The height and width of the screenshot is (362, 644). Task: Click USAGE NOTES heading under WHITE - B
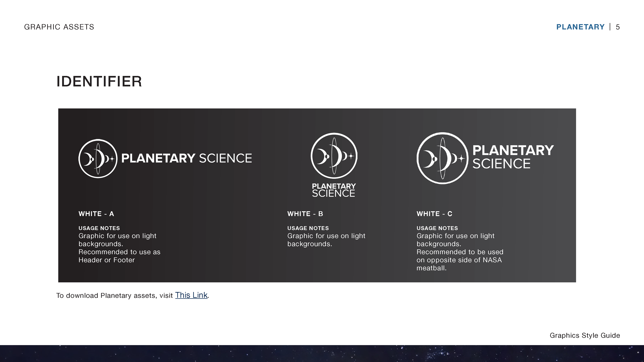308,228
